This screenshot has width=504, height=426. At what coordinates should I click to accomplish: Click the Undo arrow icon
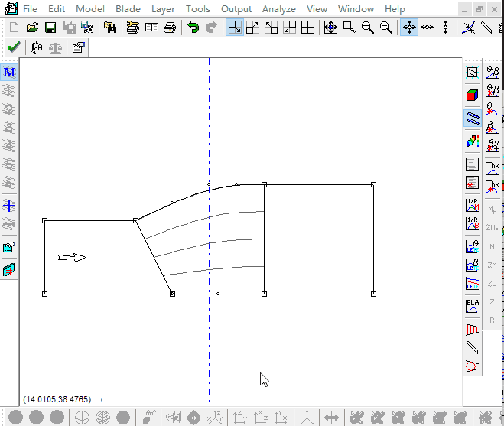pyautogui.click(x=193, y=28)
